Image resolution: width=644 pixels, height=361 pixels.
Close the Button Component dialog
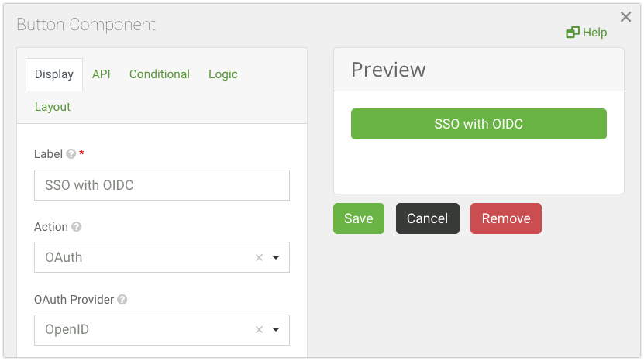pos(626,17)
